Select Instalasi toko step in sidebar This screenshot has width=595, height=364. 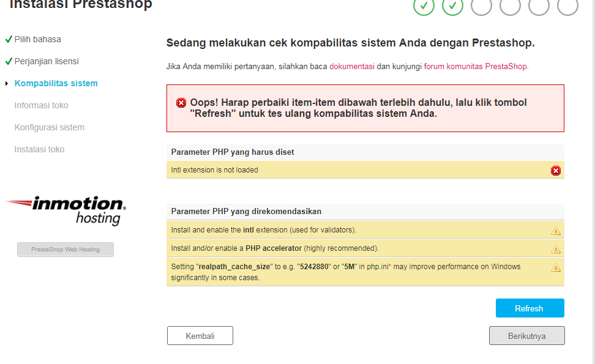[x=39, y=149]
